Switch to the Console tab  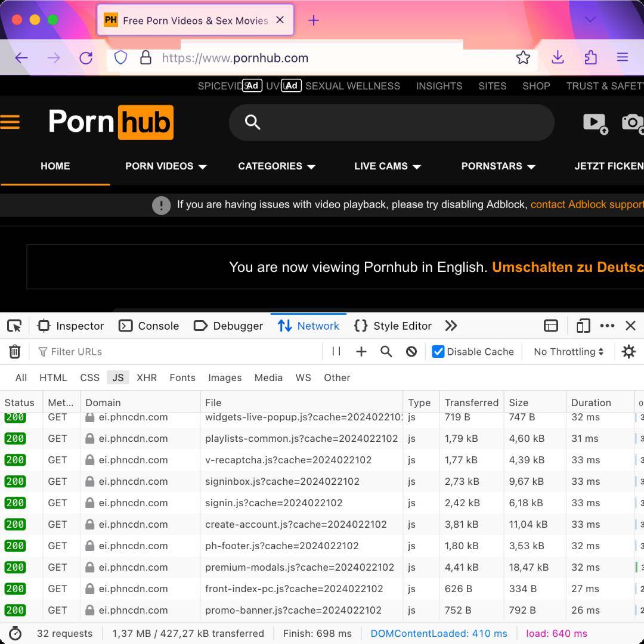(149, 326)
